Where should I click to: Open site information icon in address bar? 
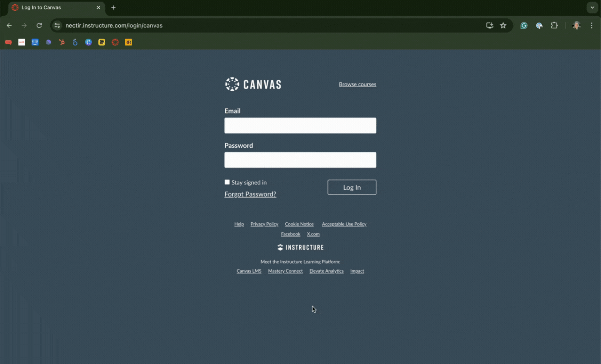[x=57, y=25]
